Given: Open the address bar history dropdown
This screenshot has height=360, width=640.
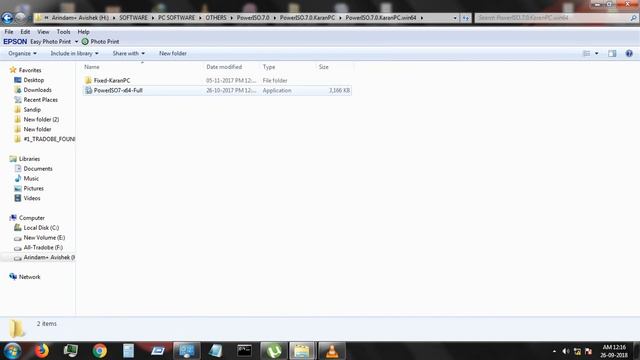Looking at the screenshot, I should tap(455, 18).
